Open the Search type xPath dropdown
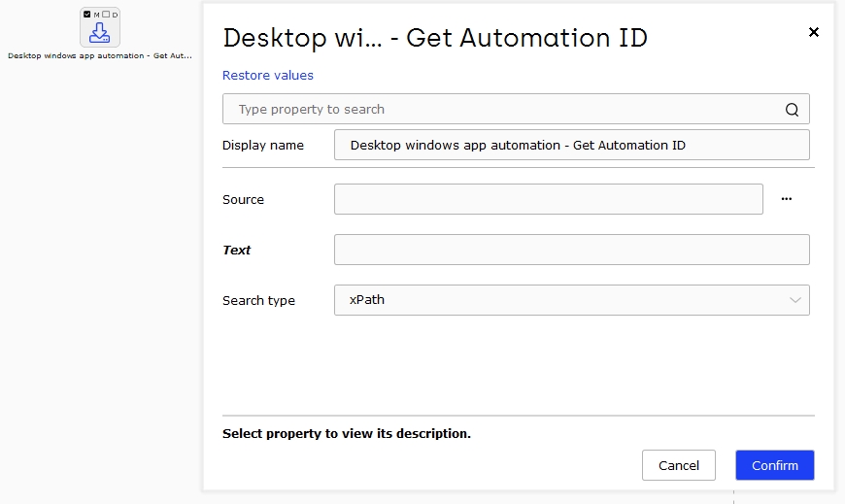Screen dimensions: 845x504 tap(572, 300)
